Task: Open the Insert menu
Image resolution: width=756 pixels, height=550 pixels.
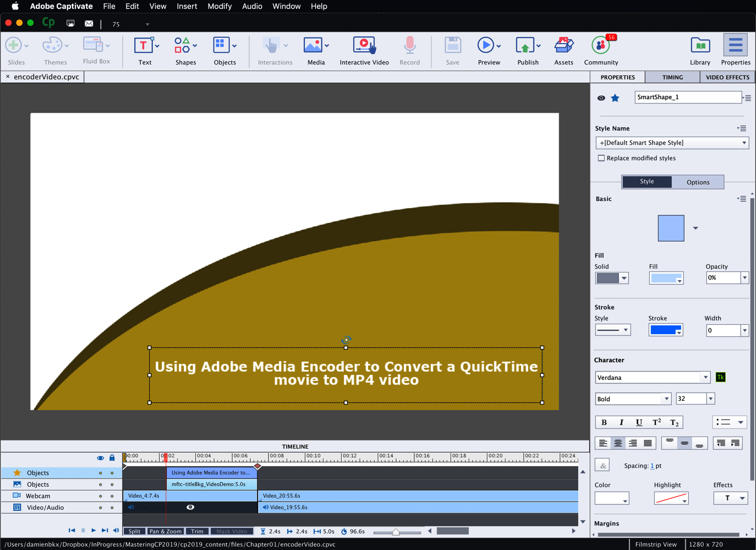Action: coord(187,6)
